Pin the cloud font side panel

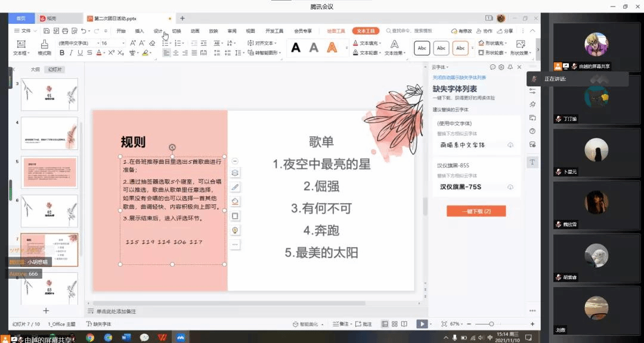[510, 67]
